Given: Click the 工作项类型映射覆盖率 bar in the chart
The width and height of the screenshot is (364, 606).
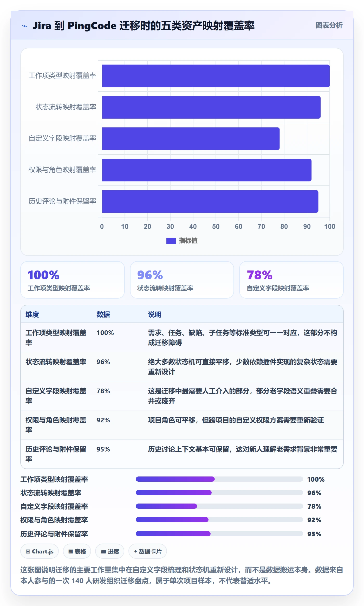Looking at the screenshot, I should click(216, 76).
